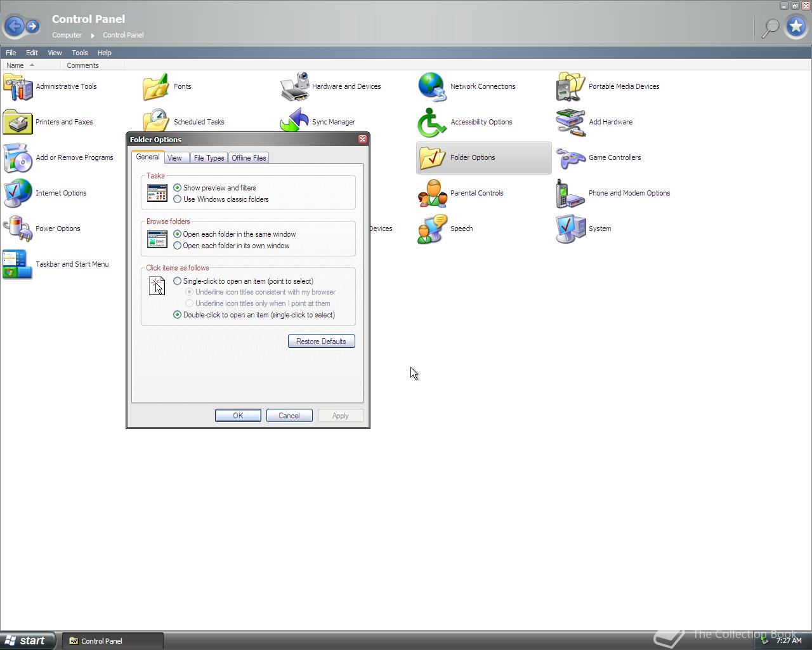This screenshot has height=650, width=812.
Task: Open System monitor icon
Action: (570, 229)
